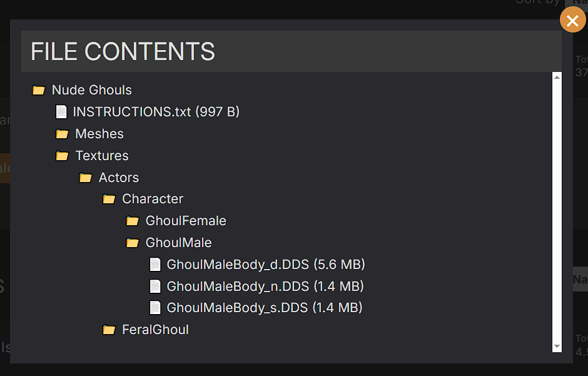The image size is (588, 376).
Task: Click the FeralGhoul folder icon
Action: point(109,330)
